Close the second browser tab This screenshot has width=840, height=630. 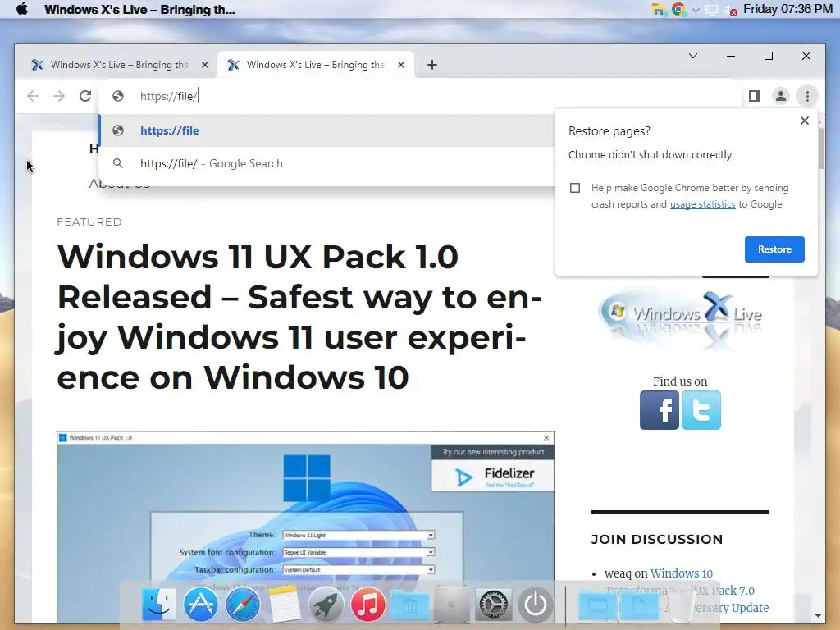400,65
